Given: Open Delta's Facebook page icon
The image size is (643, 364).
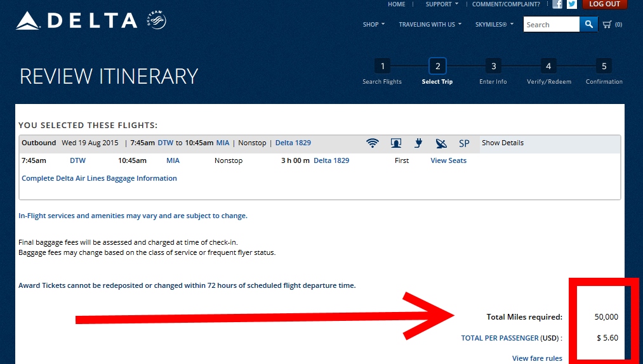Looking at the screenshot, I should (557, 4).
